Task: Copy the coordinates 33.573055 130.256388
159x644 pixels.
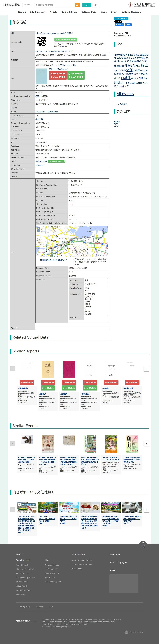Action: 91,223
